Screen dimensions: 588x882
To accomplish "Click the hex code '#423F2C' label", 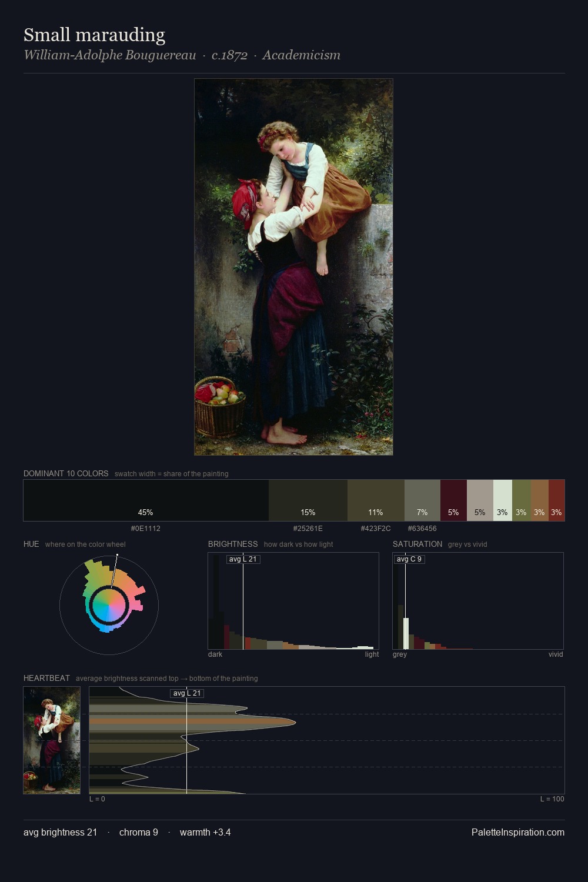I will [376, 529].
